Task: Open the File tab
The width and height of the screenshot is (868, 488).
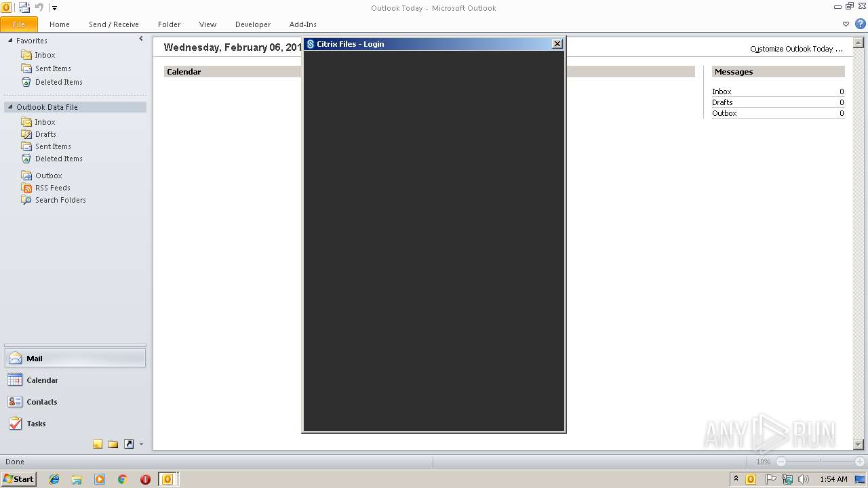Action: tap(19, 24)
